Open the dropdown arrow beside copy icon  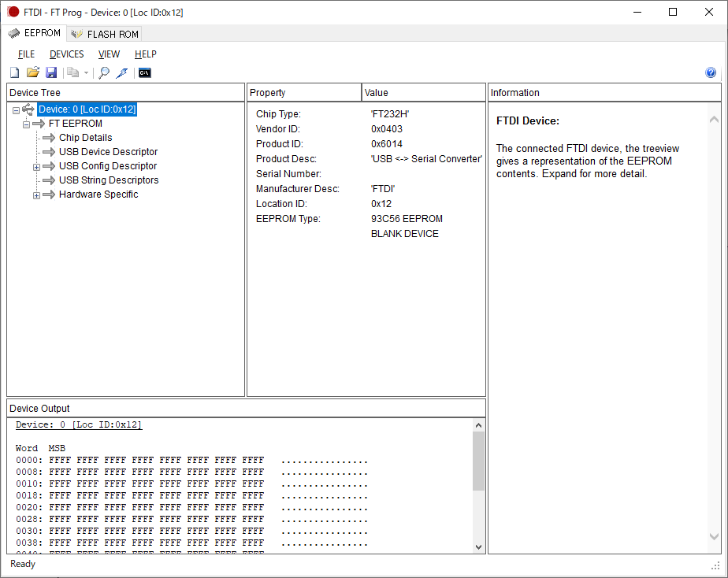[86, 73]
